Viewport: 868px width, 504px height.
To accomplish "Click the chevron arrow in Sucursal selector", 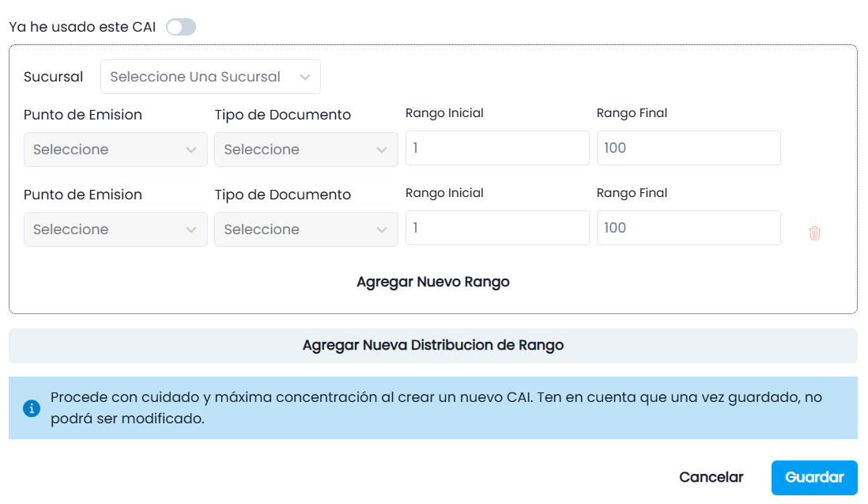I will click(x=305, y=77).
